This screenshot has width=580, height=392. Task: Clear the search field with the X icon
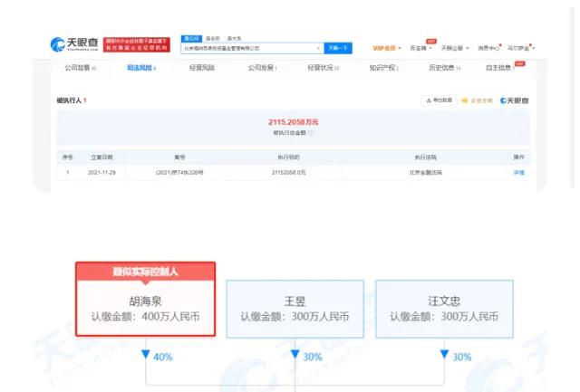pos(318,48)
